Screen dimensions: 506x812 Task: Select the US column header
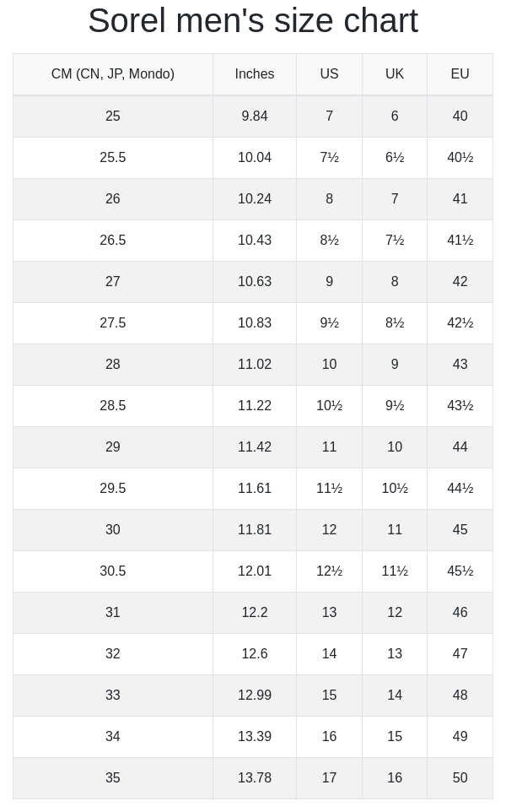click(329, 74)
